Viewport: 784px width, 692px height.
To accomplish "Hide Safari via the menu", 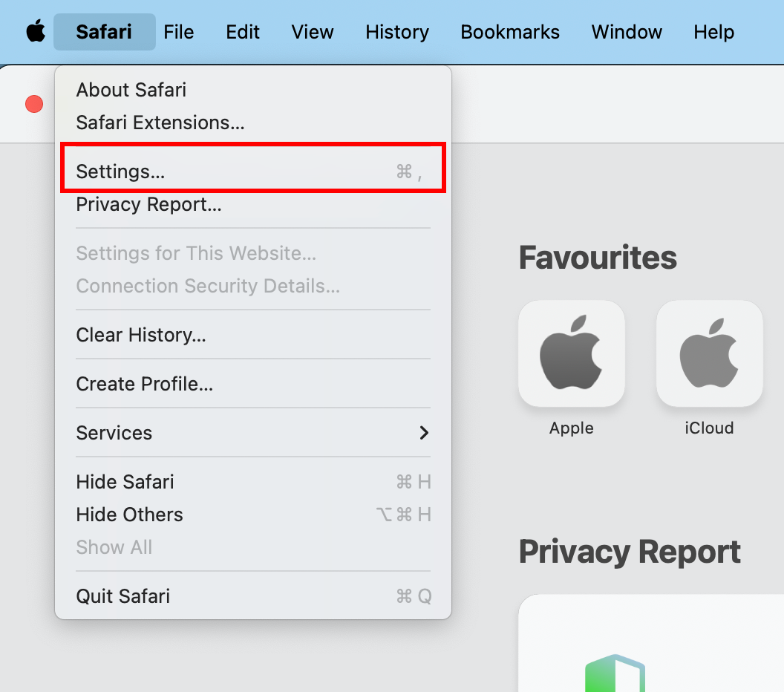I will click(125, 482).
